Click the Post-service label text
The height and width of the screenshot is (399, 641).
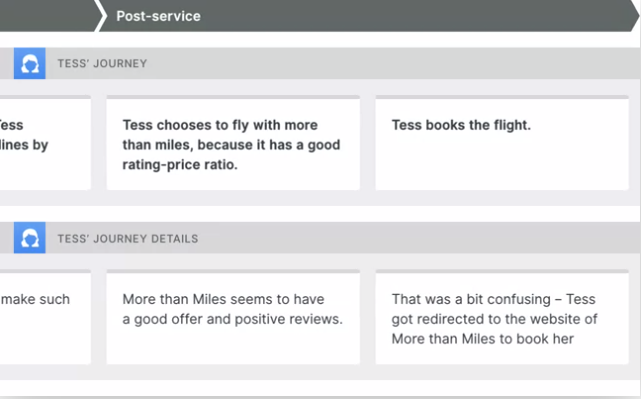tap(159, 16)
